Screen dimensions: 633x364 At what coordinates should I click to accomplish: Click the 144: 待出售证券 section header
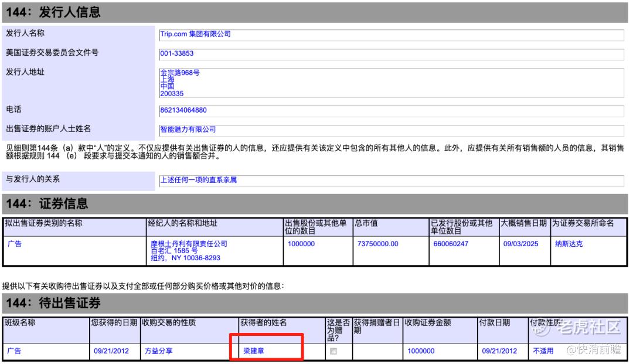tap(315, 303)
